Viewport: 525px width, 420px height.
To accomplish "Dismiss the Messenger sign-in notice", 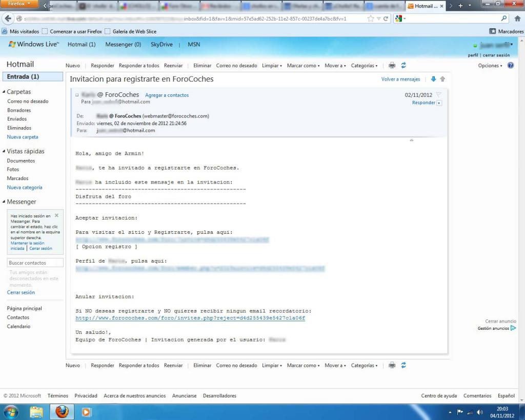I will tap(56, 215).
